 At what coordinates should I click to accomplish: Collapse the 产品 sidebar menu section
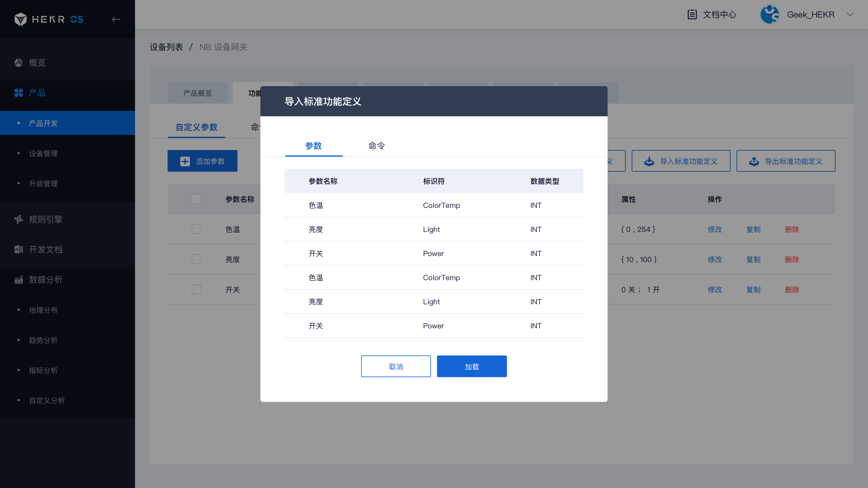37,92
